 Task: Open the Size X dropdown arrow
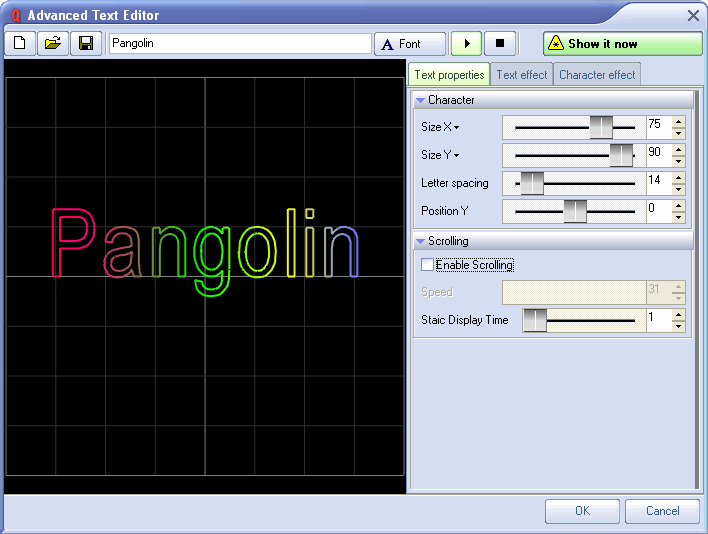click(457, 127)
